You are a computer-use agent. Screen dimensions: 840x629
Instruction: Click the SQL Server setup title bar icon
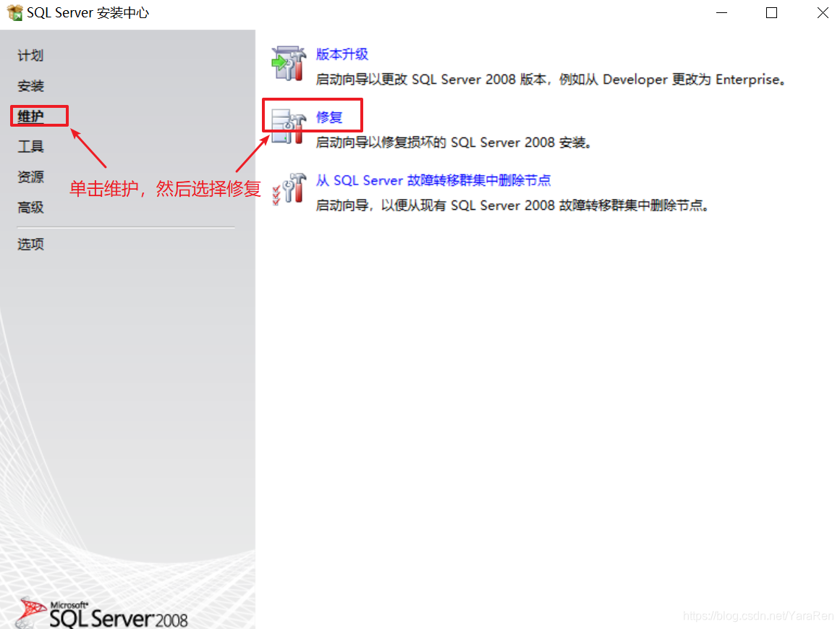(x=14, y=12)
